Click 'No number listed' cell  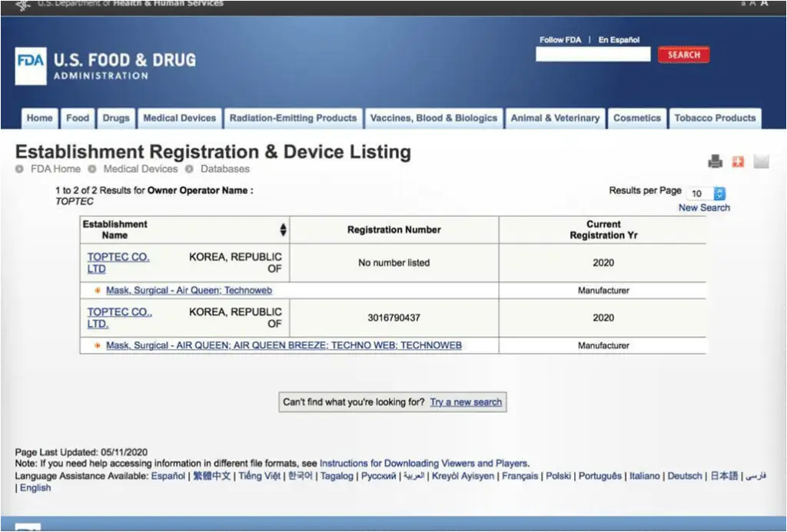[394, 263]
